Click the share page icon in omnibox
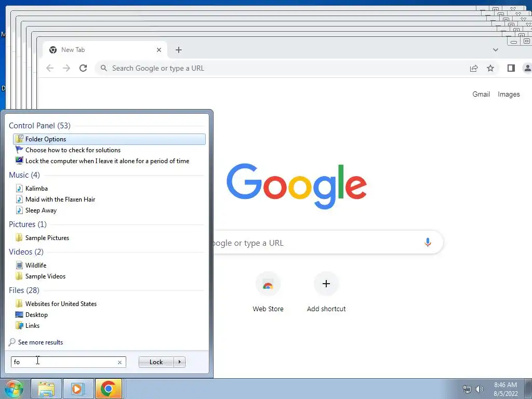532x399 pixels. coord(474,68)
